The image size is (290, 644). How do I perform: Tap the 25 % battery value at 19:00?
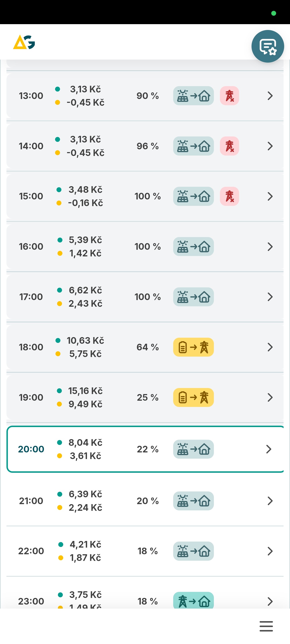click(x=147, y=397)
